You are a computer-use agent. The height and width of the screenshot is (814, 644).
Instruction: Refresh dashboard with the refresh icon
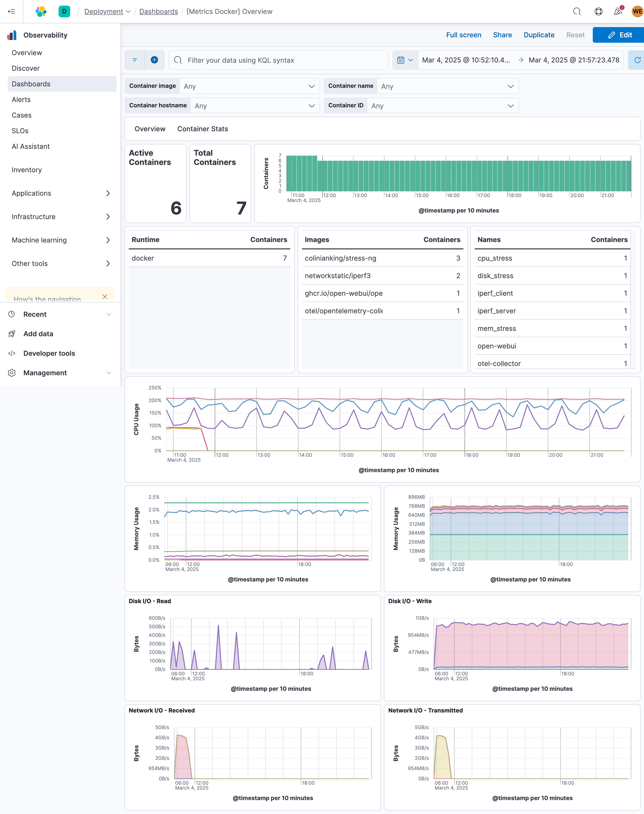[637, 60]
